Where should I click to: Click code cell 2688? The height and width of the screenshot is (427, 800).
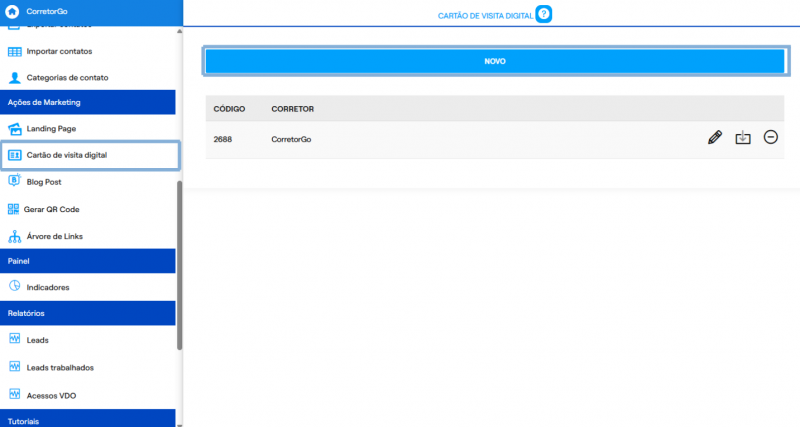(222, 139)
